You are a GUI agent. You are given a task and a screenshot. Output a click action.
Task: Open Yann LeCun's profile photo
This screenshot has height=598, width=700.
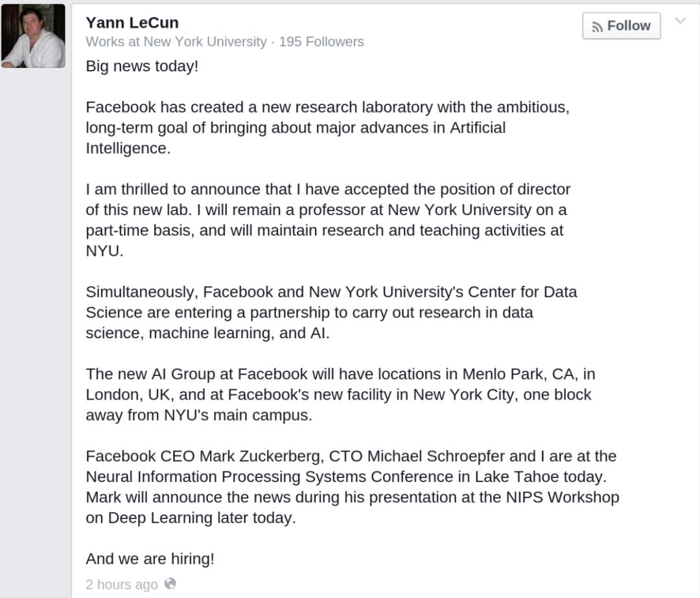point(33,36)
